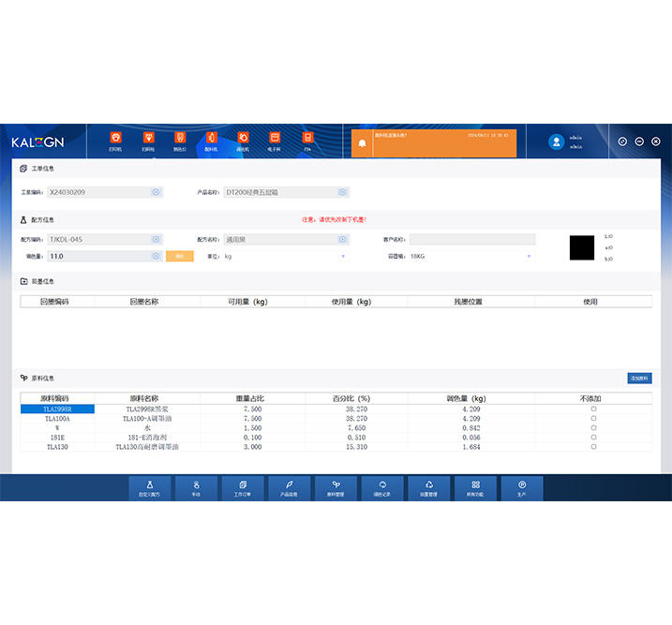The image size is (672, 625).
Task: Open 原料管理 raw material management button
Action: point(336,488)
